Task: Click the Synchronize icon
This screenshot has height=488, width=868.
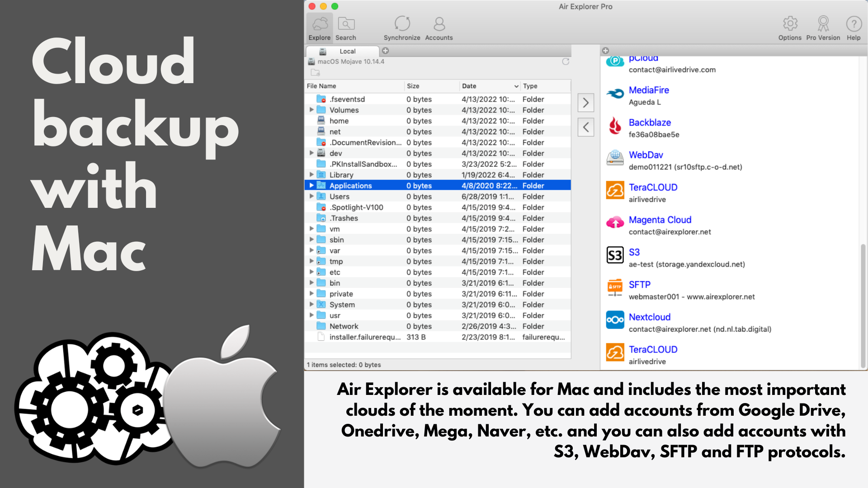Action: 402,23
